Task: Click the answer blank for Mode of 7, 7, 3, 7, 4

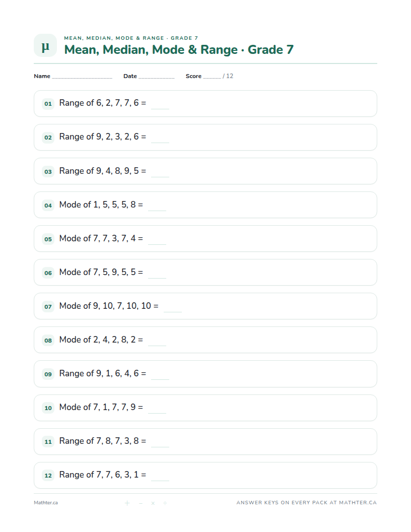Action: [x=157, y=239]
